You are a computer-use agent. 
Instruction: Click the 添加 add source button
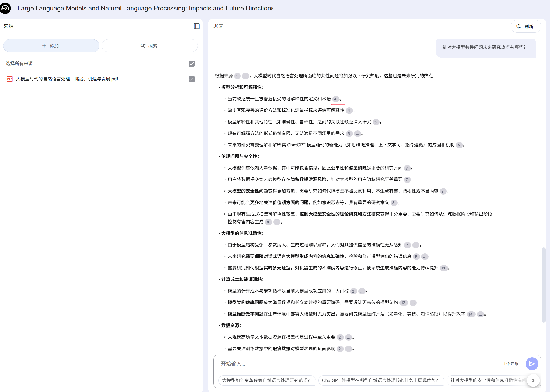[x=51, y=46]
